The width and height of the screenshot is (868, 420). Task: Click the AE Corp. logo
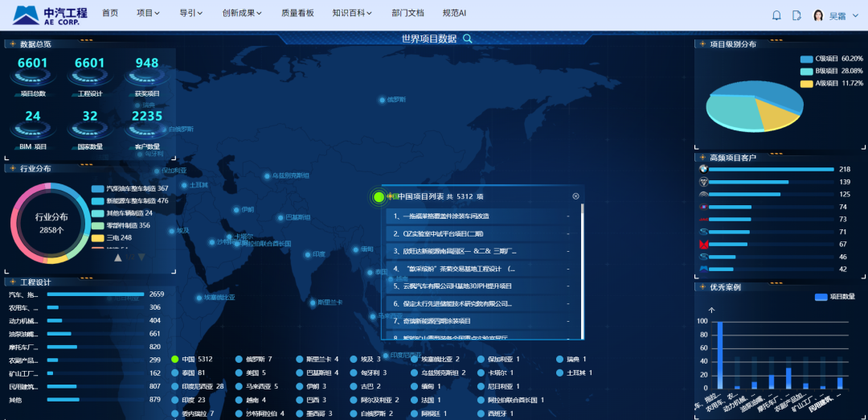49,15
